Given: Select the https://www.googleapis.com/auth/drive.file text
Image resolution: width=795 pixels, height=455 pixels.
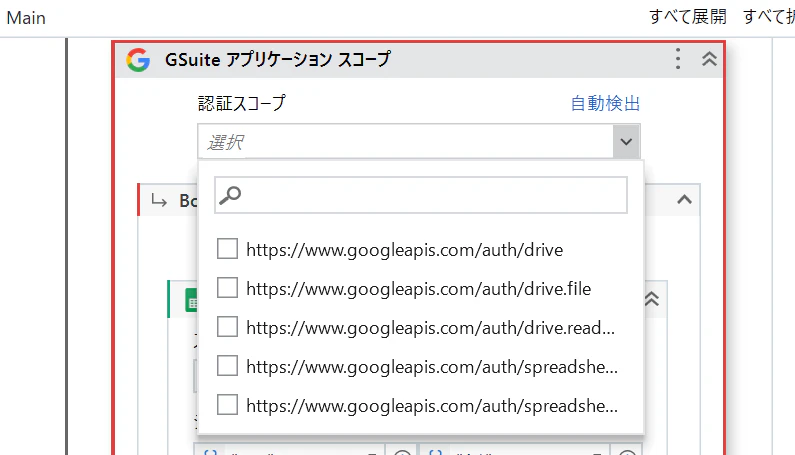Looking at the screenshot, I should (419, 289).
